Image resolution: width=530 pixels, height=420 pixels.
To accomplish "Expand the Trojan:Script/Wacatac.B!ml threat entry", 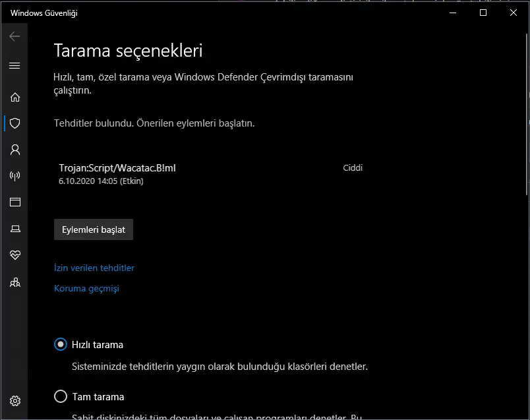I will (117, 168).
